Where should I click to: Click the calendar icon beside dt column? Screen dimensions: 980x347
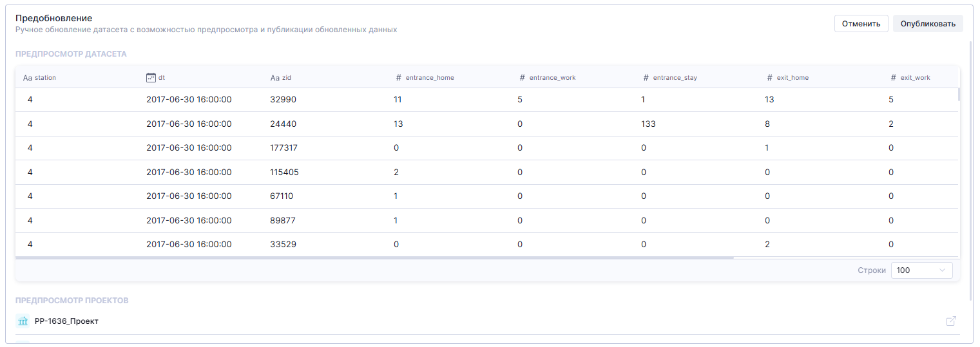(151, 78)
